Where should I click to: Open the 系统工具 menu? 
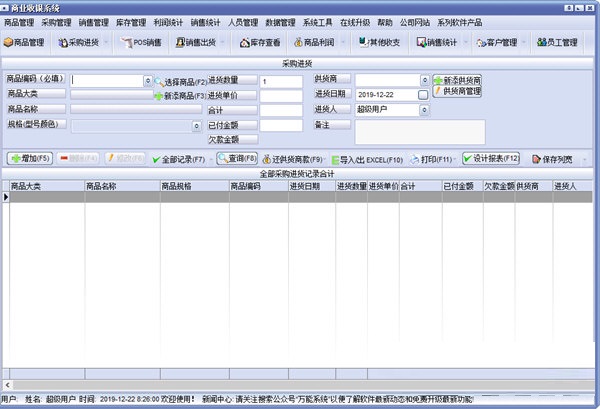[318, 23]
